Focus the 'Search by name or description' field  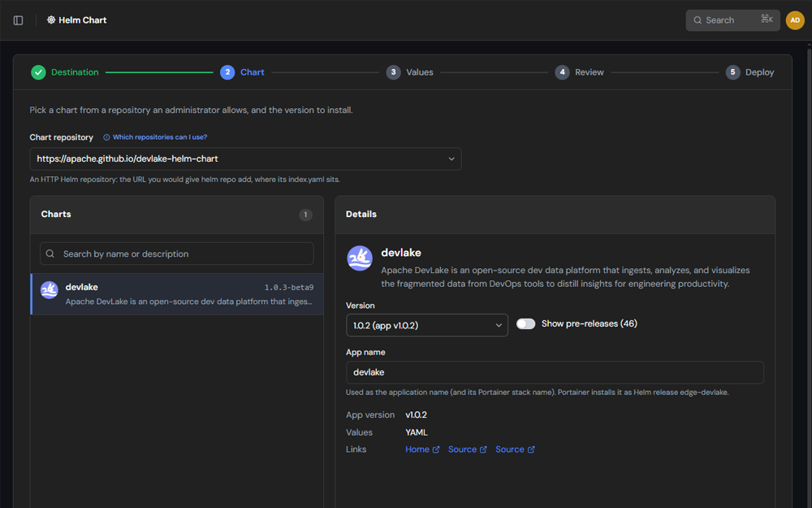[176, 254]
